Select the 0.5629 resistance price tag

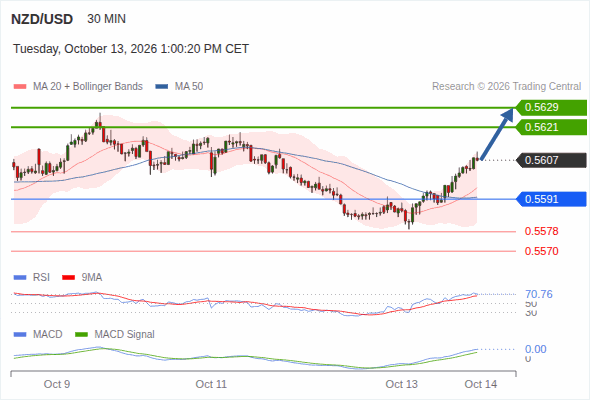(x=551, y=108)
